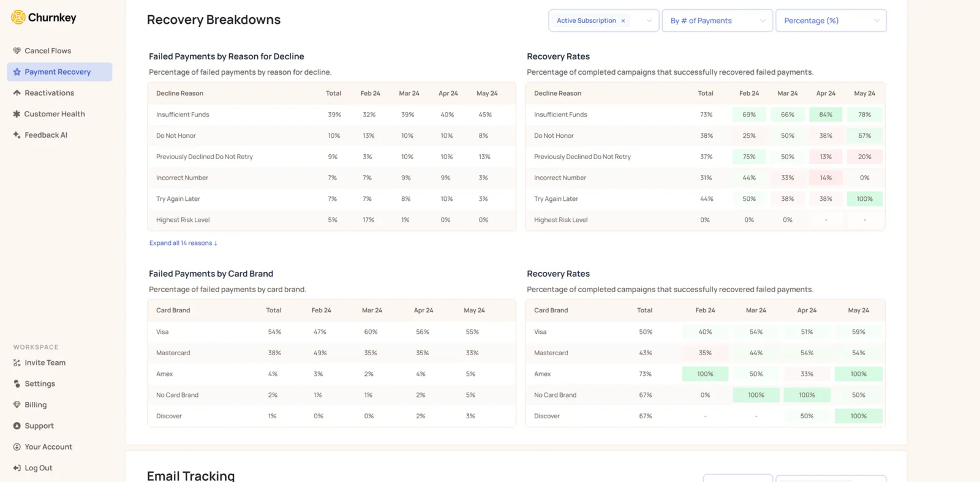This screenshot has width=980, height=482.
Task: Go to Your Account page
Action: (x=48, y=447)
